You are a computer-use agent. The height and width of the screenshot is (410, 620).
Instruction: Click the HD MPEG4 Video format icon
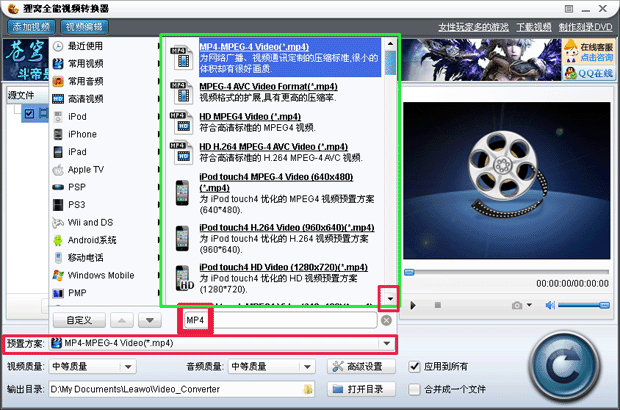click(x=181, y=123)
